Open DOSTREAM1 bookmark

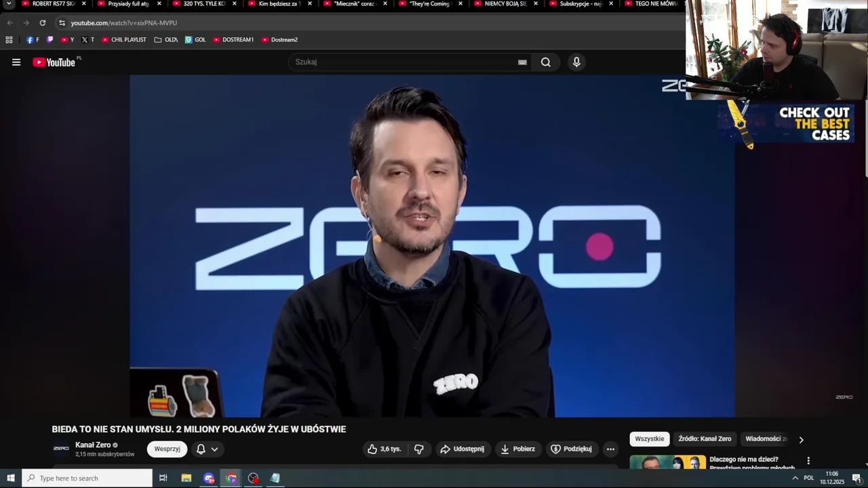(x=233, y=40)
